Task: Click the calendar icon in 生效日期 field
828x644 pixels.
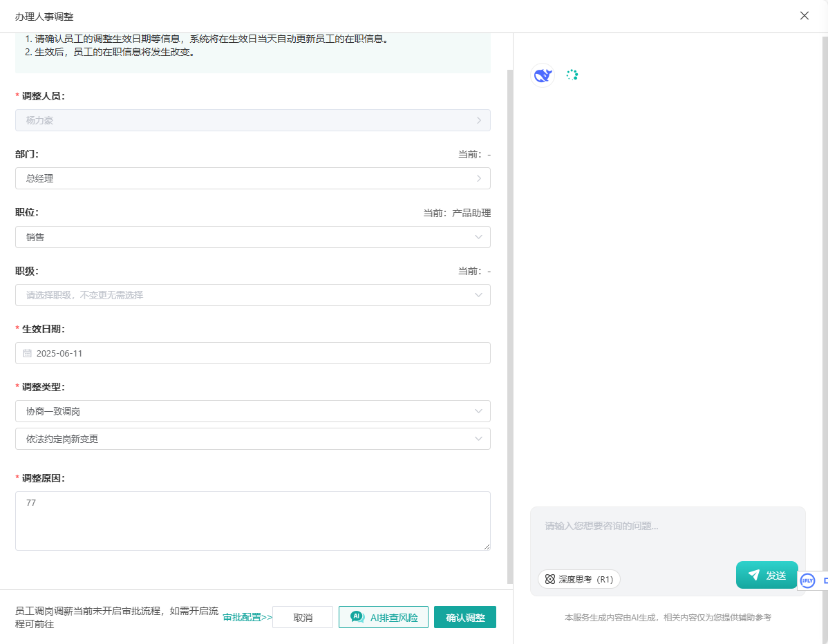Action: tap(28, 353)
